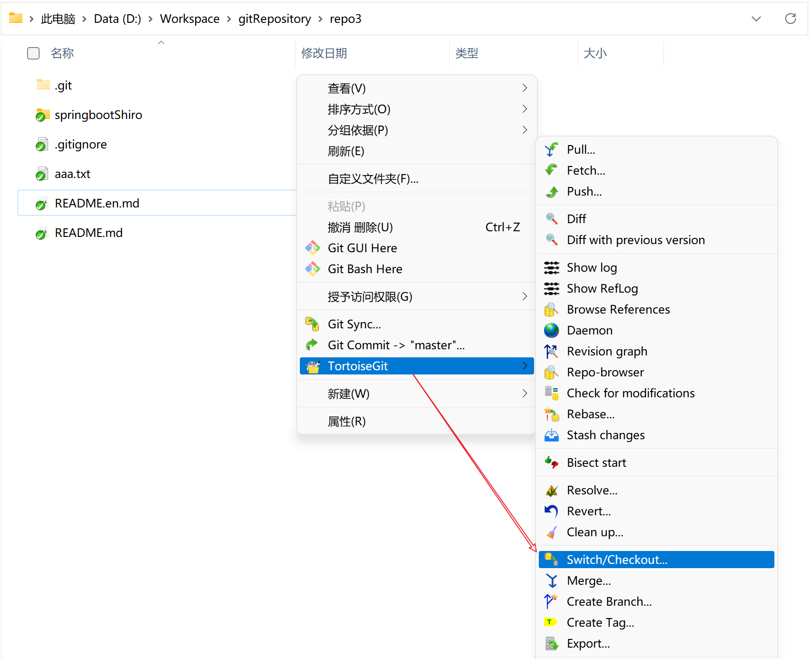Click the Pull icon in TortoiseGit submenu
Screen dimensions: 812x659
tap(551, 149)
